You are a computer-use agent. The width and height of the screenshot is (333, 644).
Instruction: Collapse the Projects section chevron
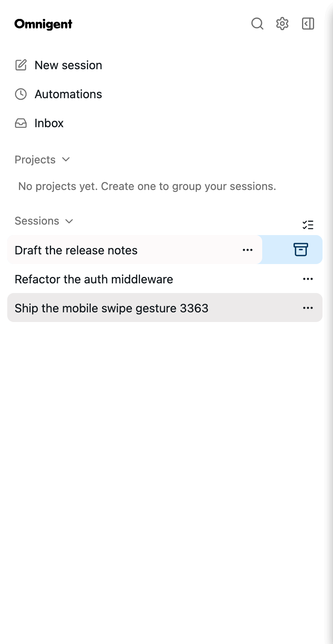[x=66, y=159]
